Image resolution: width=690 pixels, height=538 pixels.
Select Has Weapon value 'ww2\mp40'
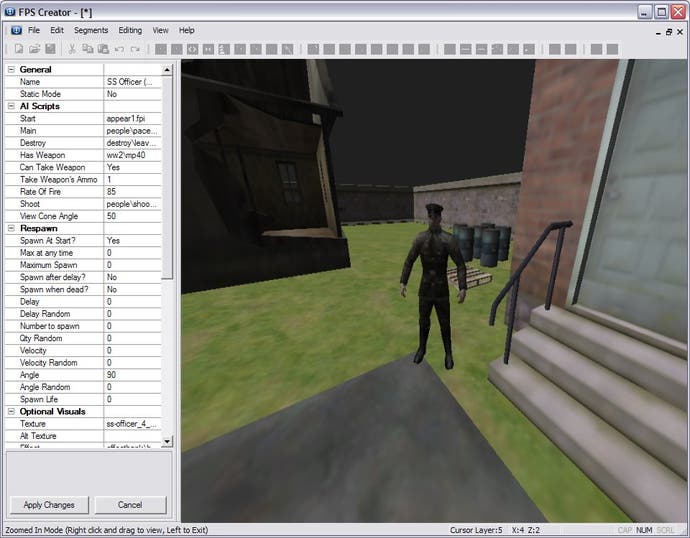click(x=133, y=155)
